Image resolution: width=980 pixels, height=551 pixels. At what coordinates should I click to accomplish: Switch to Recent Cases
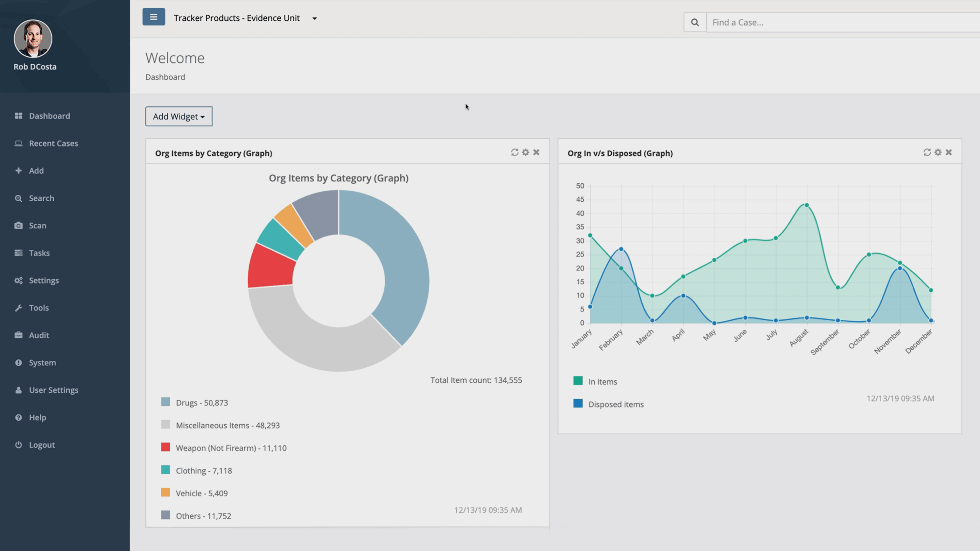53,143
